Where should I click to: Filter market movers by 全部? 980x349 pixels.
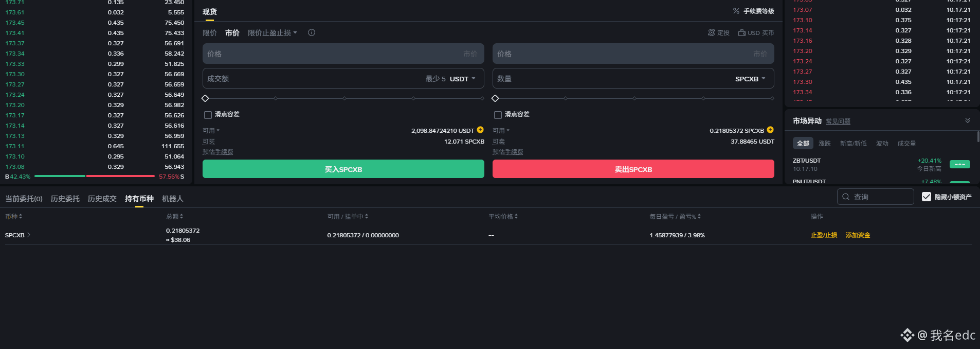[x=803, y=143]
